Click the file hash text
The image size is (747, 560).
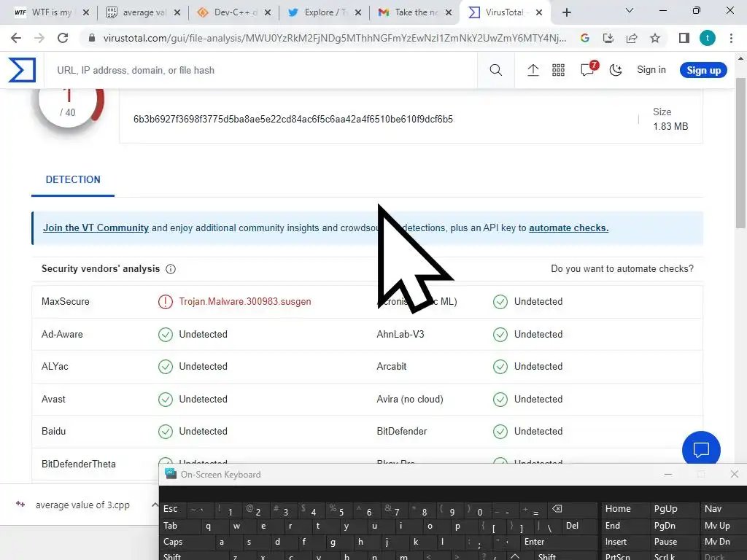click(293, 119)
